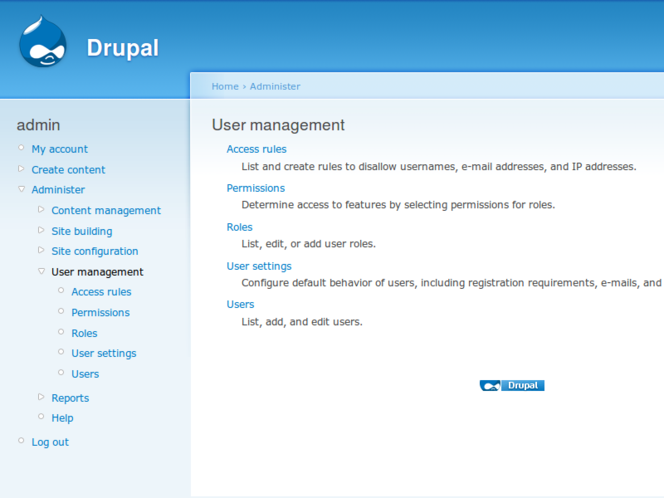Open My account in sidebar
Image resolution: width=664 pixels, height=498 pixels.
pyautogui.click(x=59, y=149)
